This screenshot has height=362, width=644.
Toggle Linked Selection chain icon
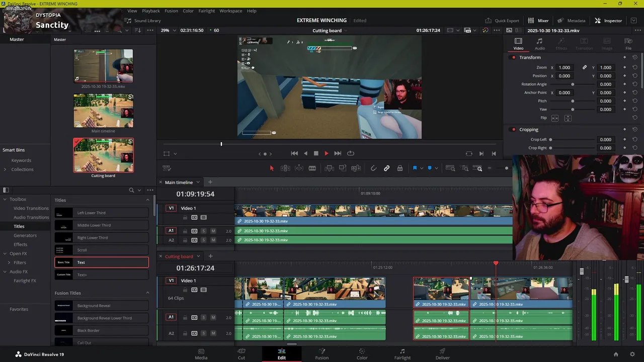click(x=386, y=168)
